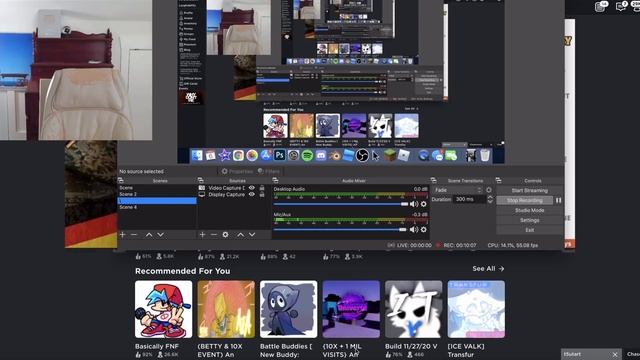Image resolution: width=640 pixels, height=360 pixels.
Task: Toggle visibility of the Display Capture source
Action: [252, 195]
